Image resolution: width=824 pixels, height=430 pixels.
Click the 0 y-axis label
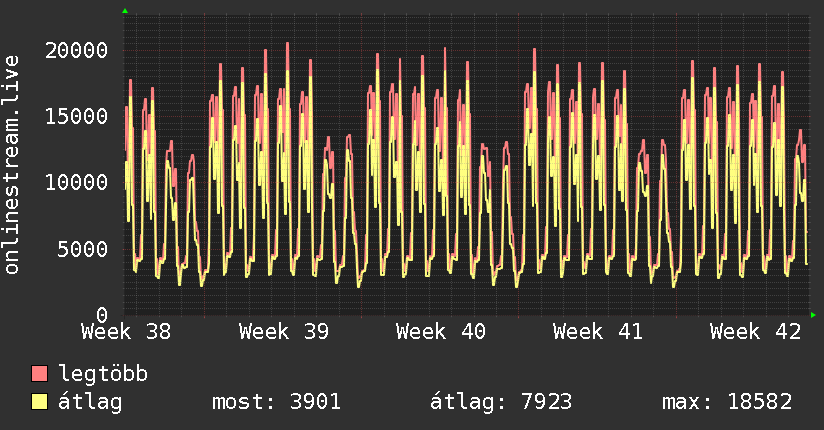pos(102,315)
